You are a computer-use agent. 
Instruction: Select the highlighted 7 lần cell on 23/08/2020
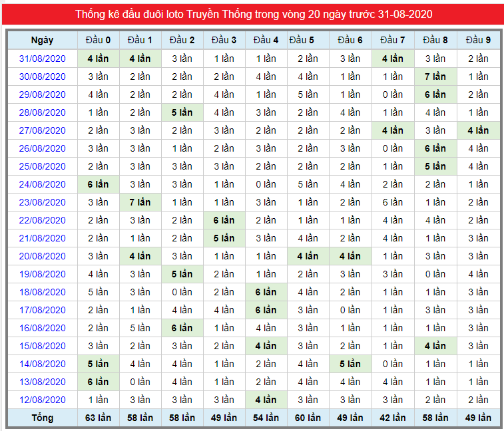click(x=140, y=202)
